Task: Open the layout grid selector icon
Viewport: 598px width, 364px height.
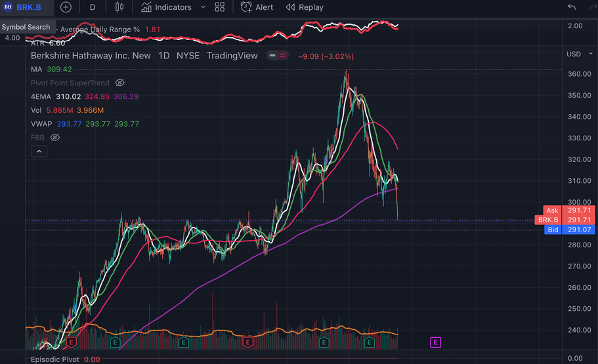Action: pos(220,7)
